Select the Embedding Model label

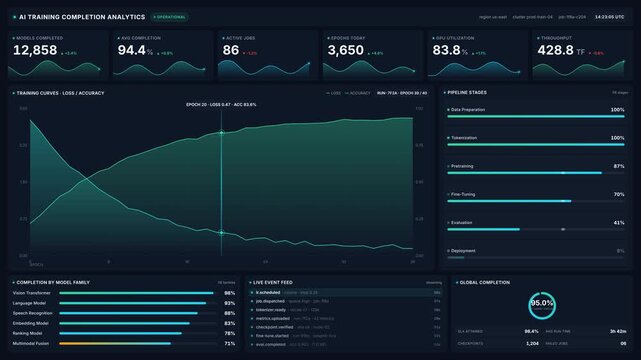(30, 323)
